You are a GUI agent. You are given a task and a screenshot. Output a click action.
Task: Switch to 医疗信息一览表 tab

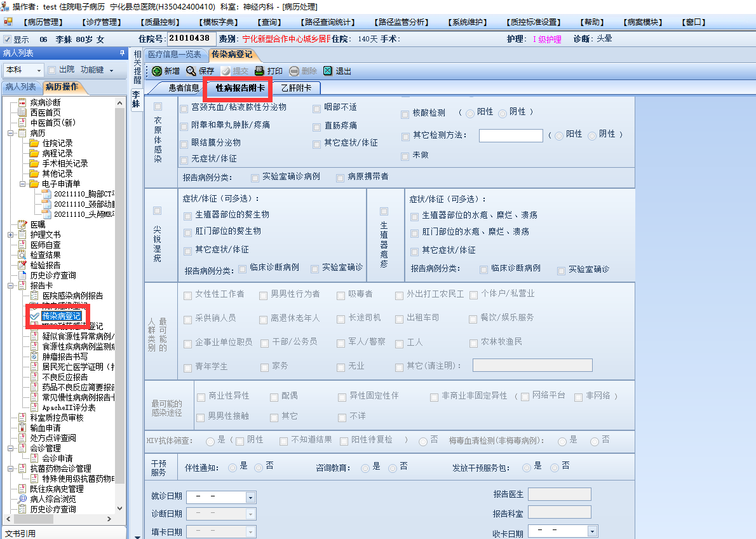(x=175, y=55)
